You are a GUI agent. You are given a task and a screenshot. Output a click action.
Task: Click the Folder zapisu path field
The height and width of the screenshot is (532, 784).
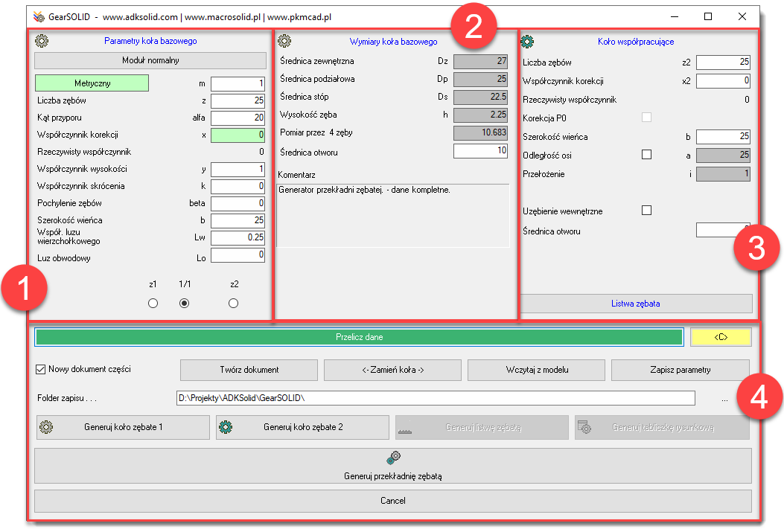point(435,398)
